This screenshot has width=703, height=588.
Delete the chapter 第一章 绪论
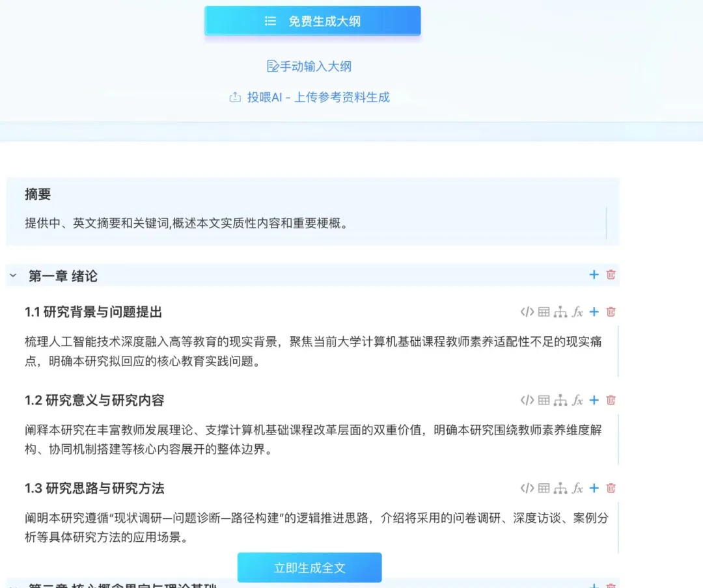click(611, 274)
